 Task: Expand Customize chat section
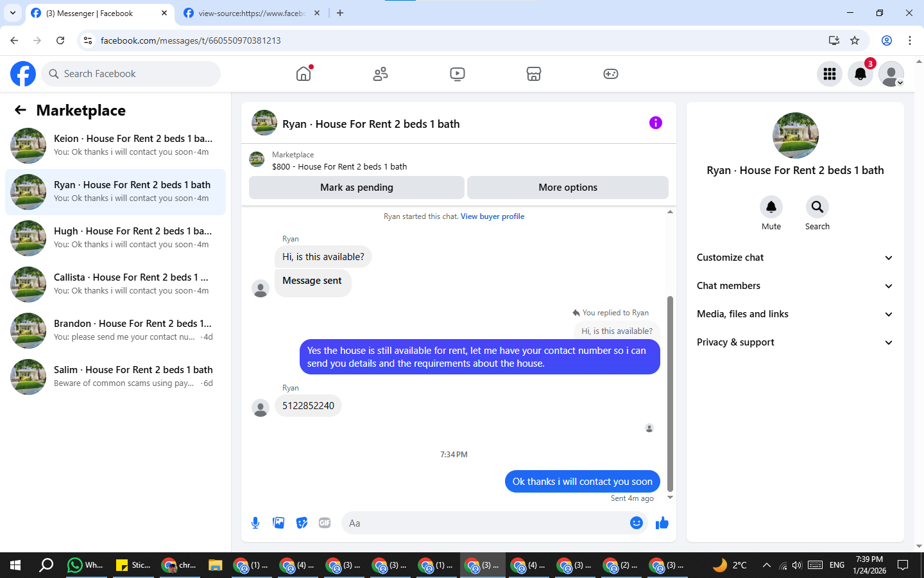(x=795, y=258)
